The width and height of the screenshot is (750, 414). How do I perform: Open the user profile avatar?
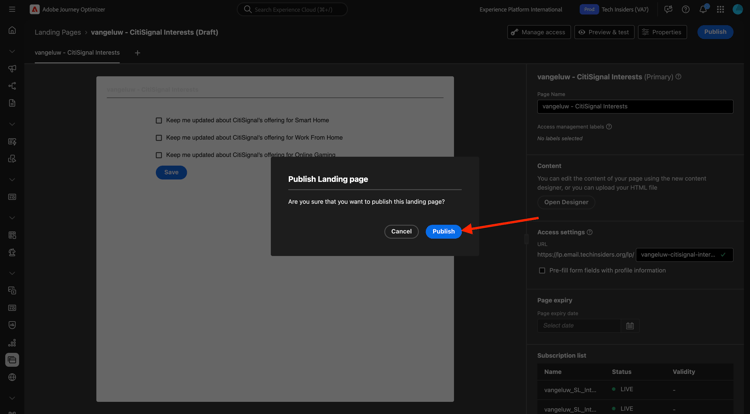[738, 9]
